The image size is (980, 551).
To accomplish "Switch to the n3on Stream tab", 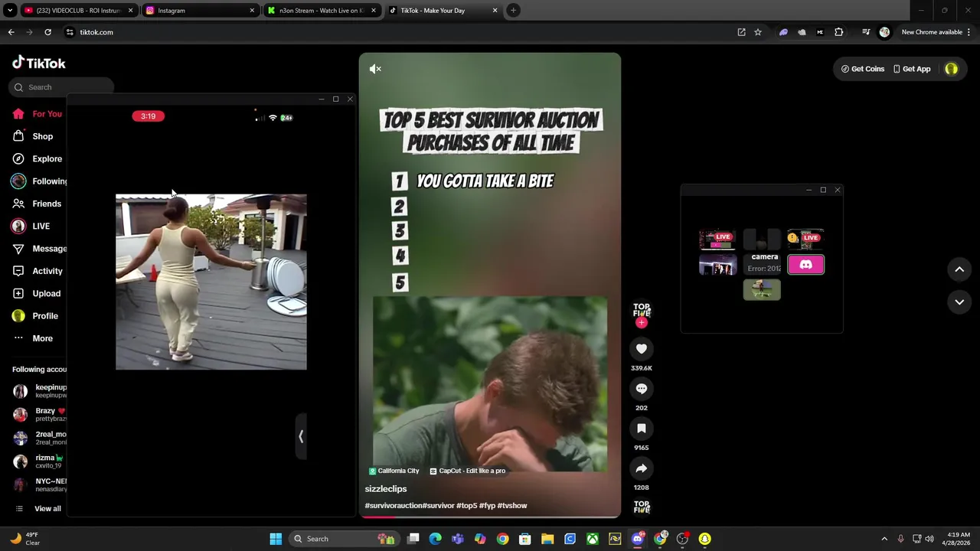I will [x=321, y=11].
